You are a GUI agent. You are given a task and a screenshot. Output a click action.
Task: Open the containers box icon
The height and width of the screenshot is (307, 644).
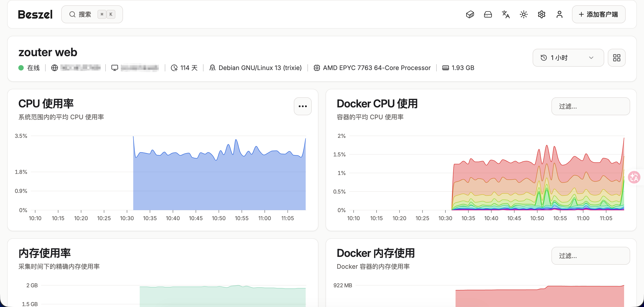pos(470,15)
